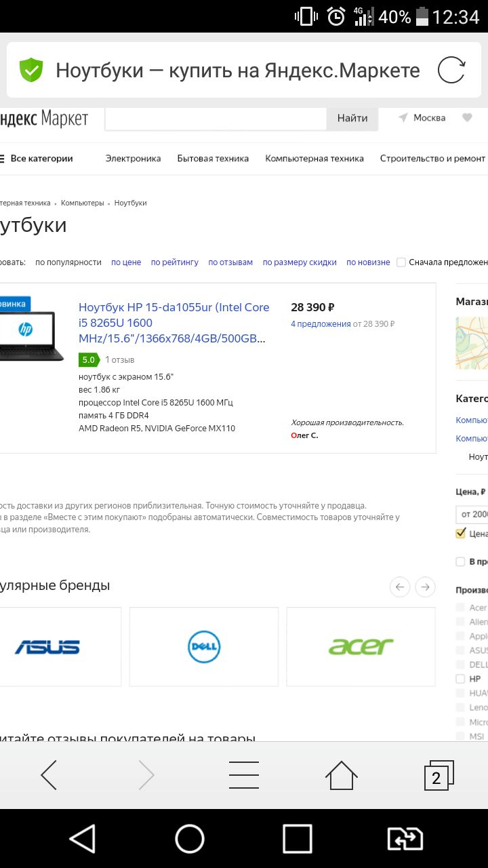Toggle the Сначала предложения checkbox

click(x=401, y=262)
